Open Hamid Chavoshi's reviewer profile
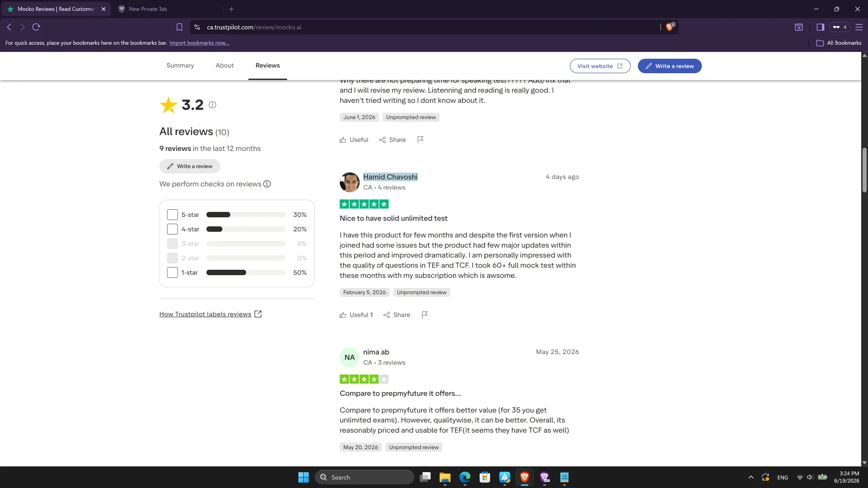Screen dimensions: 868x488 [x=390, y=177]
